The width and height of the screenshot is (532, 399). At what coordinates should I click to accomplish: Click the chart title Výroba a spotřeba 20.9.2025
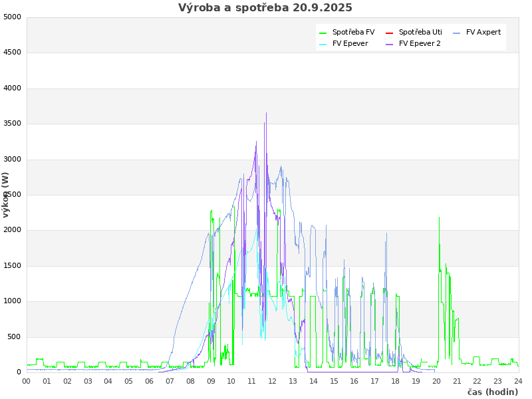pyautogui.click(x=265, y=8)
